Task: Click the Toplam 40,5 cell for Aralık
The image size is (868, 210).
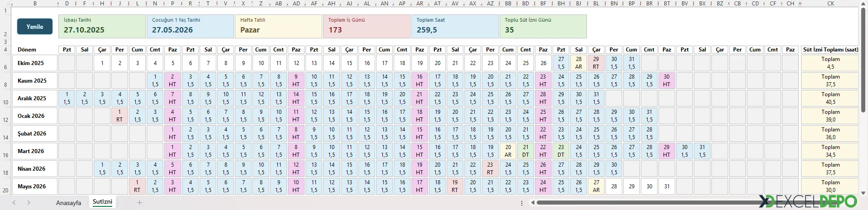Action: click(830, 98)
